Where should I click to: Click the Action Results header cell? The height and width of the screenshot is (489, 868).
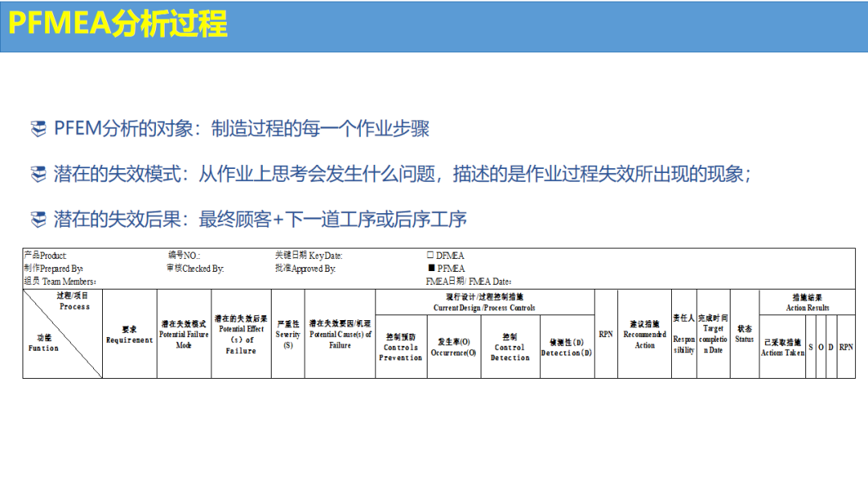click(x=807, y=302)
